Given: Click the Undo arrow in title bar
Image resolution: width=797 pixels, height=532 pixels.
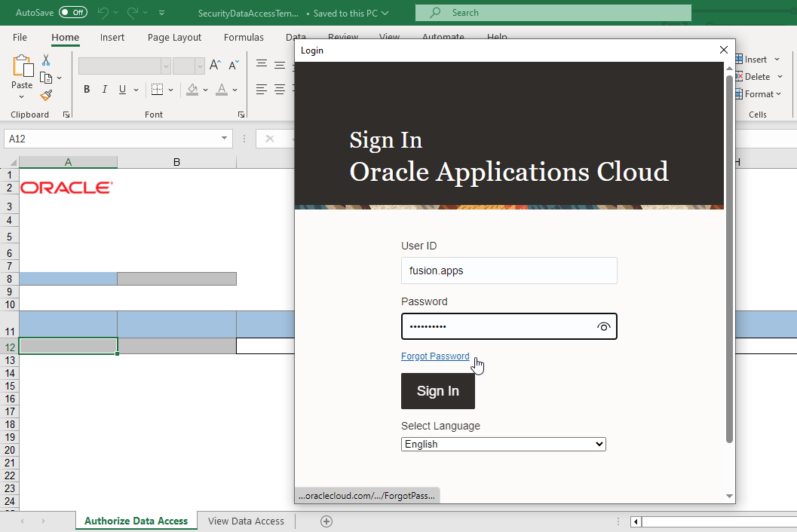Looking at the screenshot, I should click(103, 13).
